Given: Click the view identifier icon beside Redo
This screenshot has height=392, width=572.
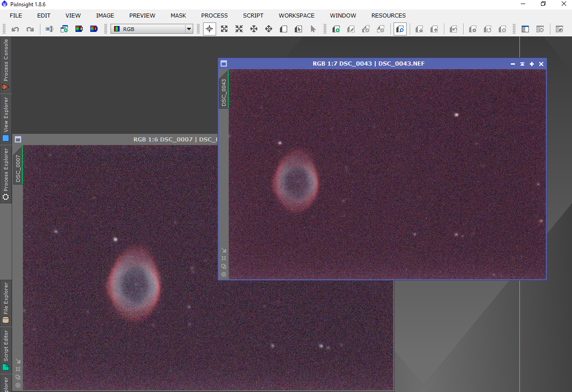Looking at the screenshot, I should coord(49,29).
